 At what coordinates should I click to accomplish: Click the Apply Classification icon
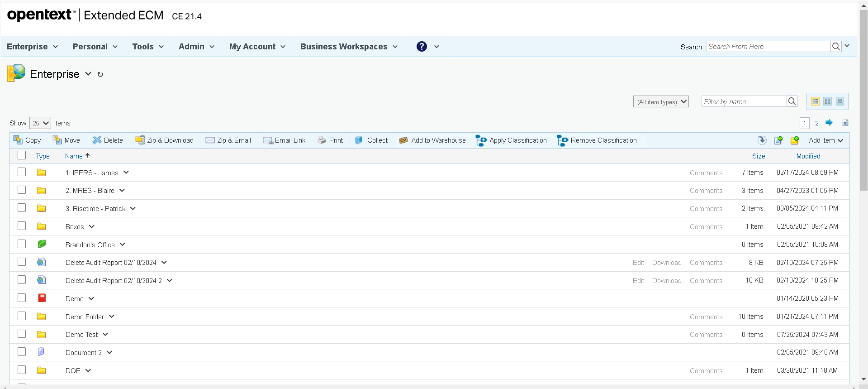click(481, 140)
